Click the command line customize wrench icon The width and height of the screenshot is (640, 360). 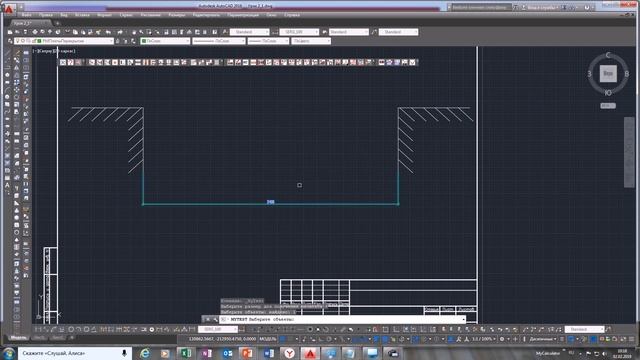[x=215, y=319]
